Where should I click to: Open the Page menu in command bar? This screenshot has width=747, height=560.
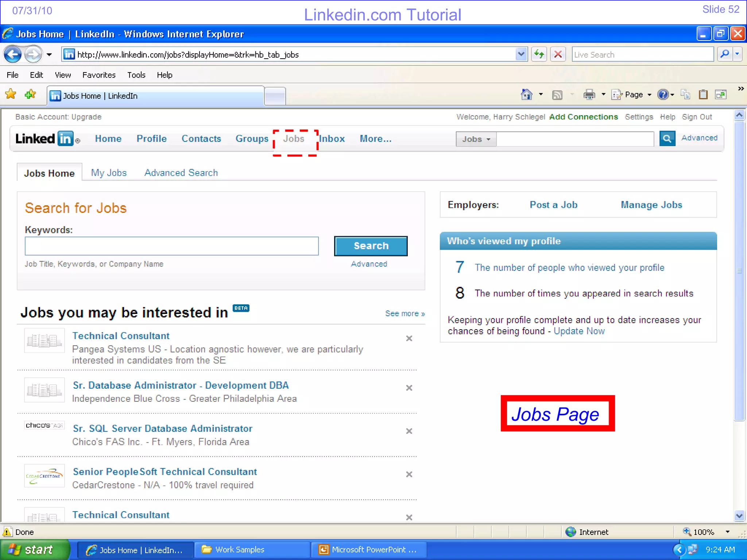(x=631, y=95)
